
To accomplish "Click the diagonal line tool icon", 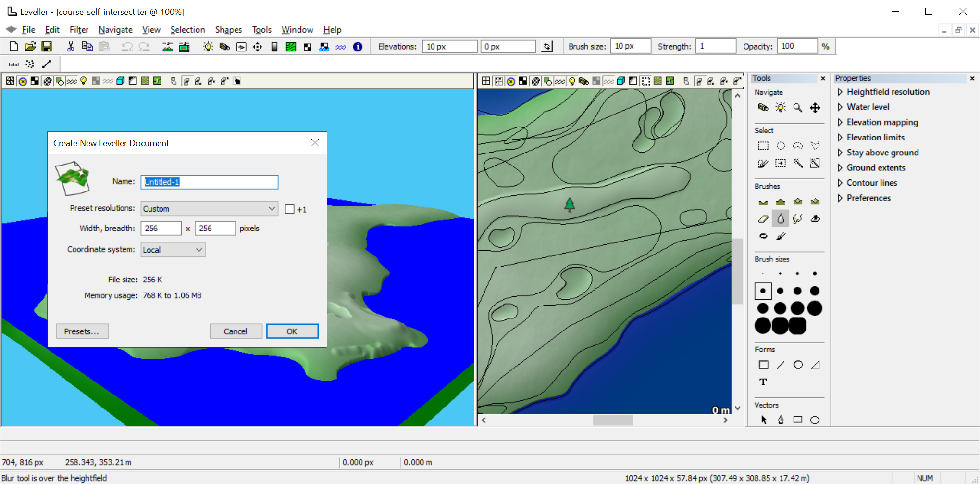I will coord(47,64).
